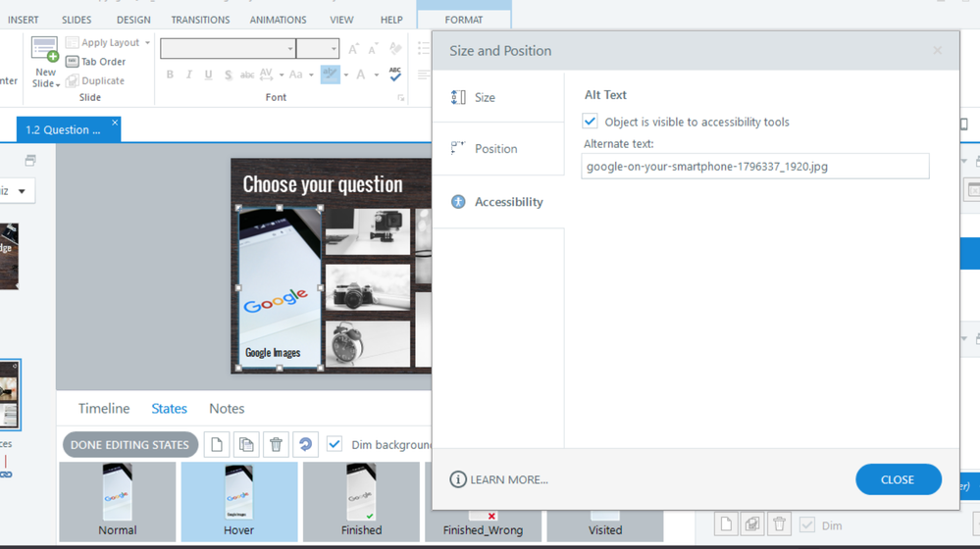Decrease font size icon
Screen dimensions: 980x549
[373, 49]
